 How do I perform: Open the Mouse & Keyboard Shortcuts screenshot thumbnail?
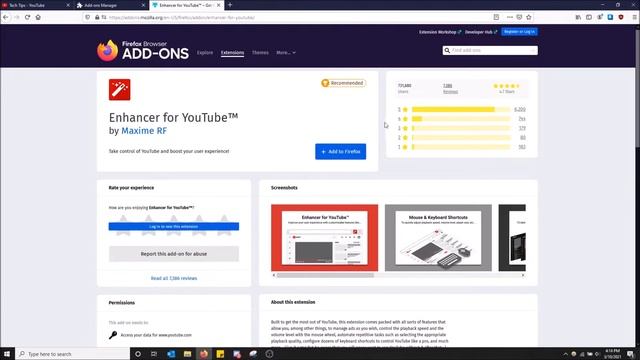pyautogui.click(x=438, y=238)
